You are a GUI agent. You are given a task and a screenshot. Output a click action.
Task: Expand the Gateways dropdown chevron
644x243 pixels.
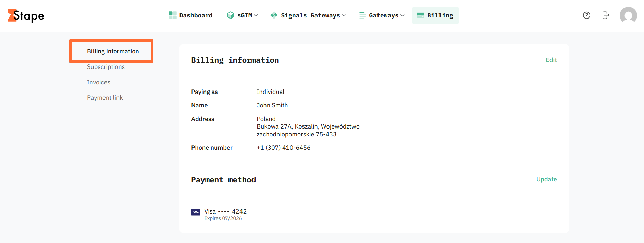[402, 15]
